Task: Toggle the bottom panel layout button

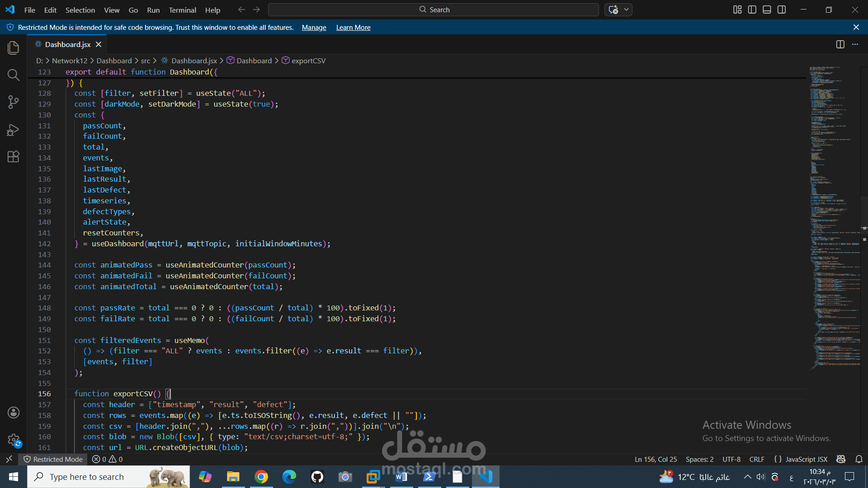Action: 767,9
